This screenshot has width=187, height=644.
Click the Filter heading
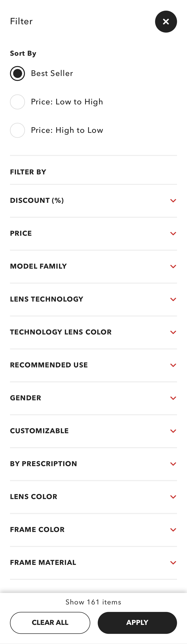[21, 21]
